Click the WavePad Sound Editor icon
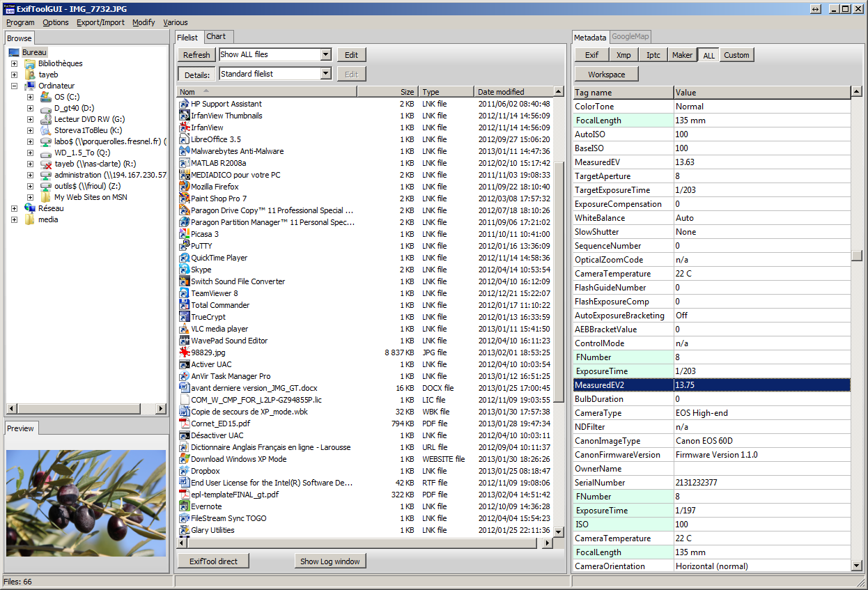Screen dimensions: 868x590 [185, 341]
